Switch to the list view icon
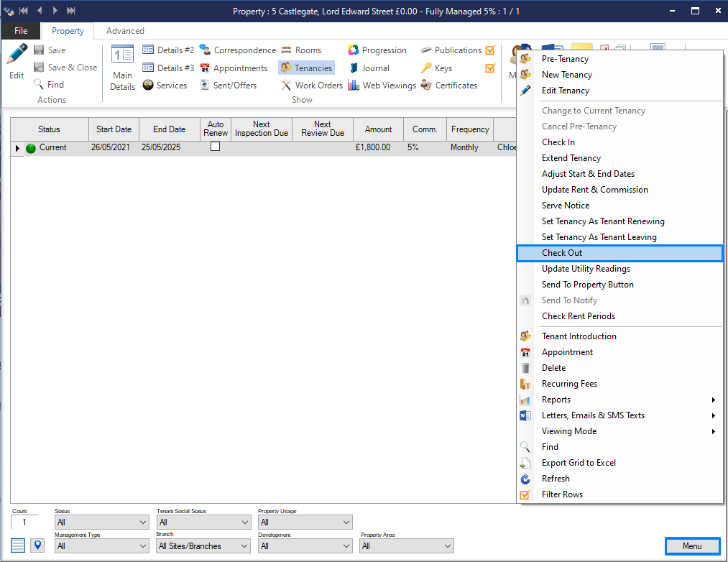The height and width of the screenshot is (562, 728). coord(19,545)
